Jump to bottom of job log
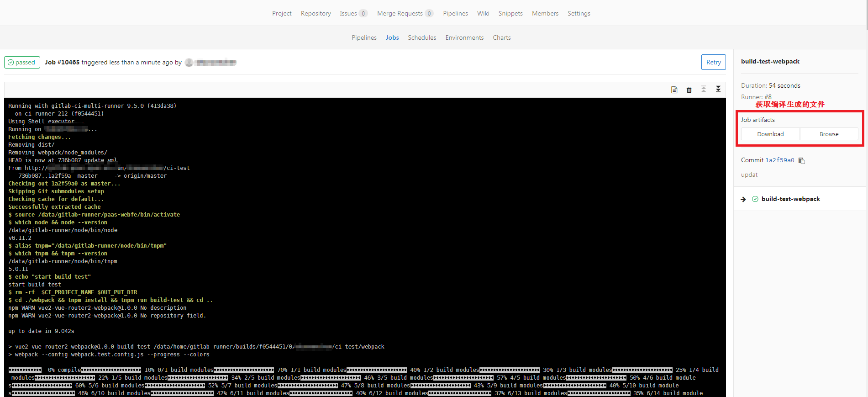This screenshot has height=397, width=868. point(718,89)
